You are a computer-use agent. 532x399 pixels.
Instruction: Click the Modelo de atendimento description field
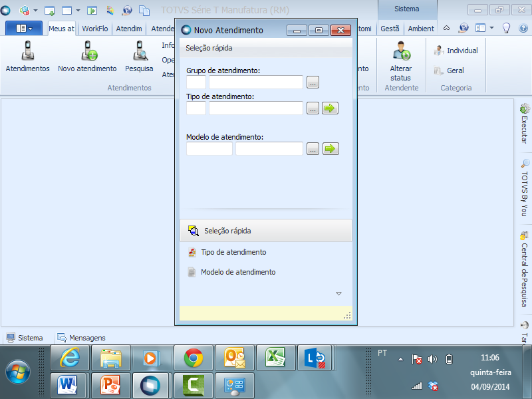point(269,148)
